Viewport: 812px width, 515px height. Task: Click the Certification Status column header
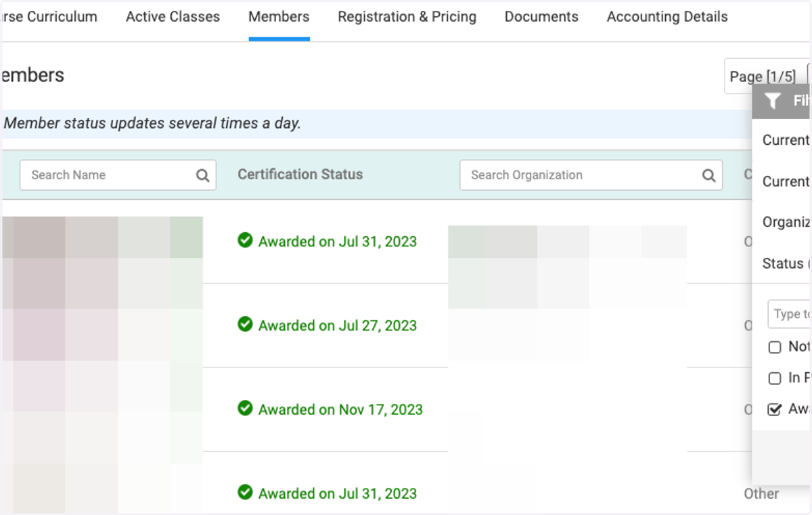[x=300, y=174]
